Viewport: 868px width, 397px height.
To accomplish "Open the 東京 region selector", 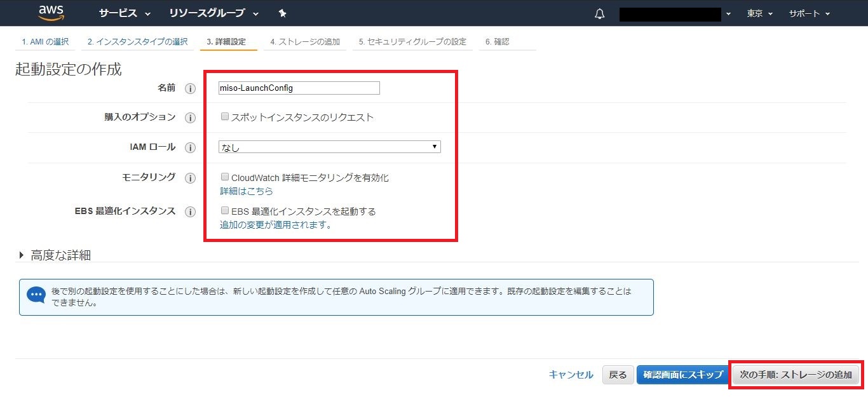I will [759, 13].
